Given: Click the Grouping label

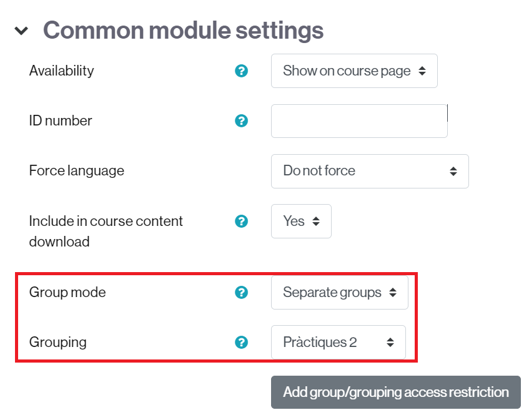Looking at the screenshot, I should pos(58,342).
